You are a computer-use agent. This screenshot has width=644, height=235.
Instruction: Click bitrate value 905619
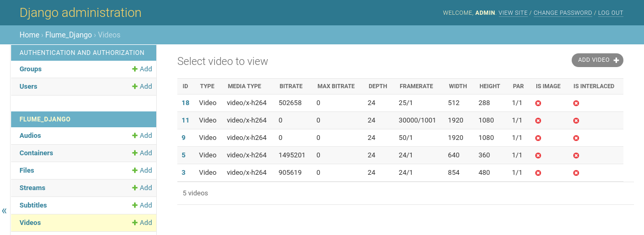coord(290,173)
